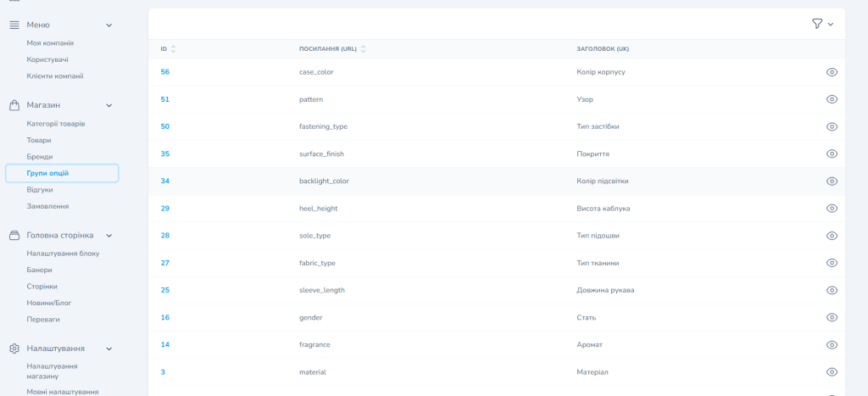The image size is (868, 396).
Task: Open the filter icon above the table
Action: (x=816, y=24)
